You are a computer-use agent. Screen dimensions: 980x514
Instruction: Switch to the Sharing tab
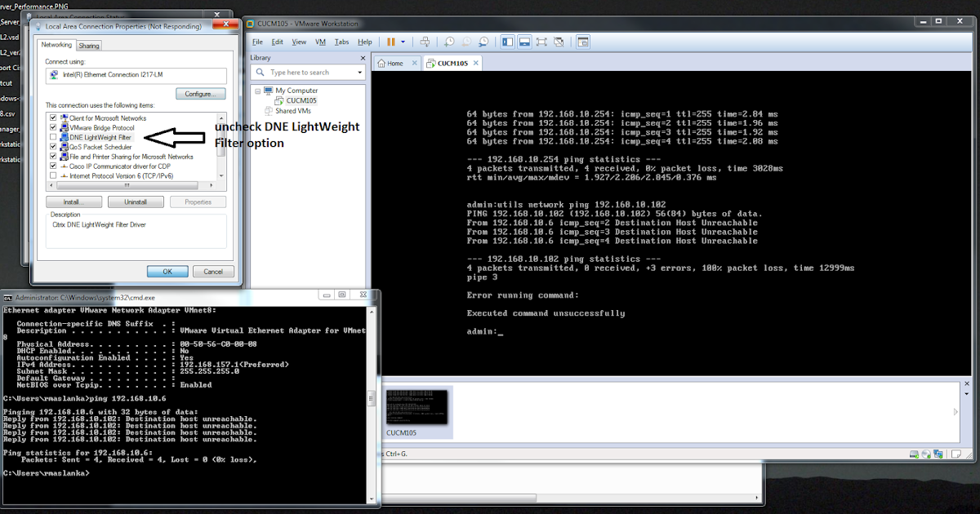point(88,45)
